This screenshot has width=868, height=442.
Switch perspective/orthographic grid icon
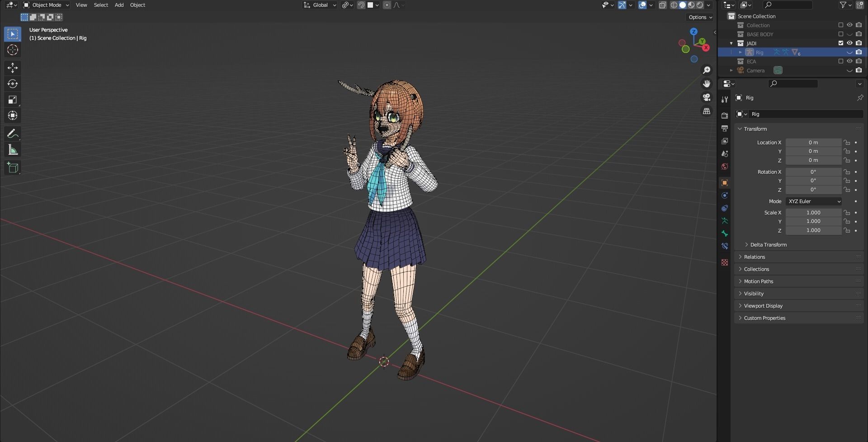[707, 111]
